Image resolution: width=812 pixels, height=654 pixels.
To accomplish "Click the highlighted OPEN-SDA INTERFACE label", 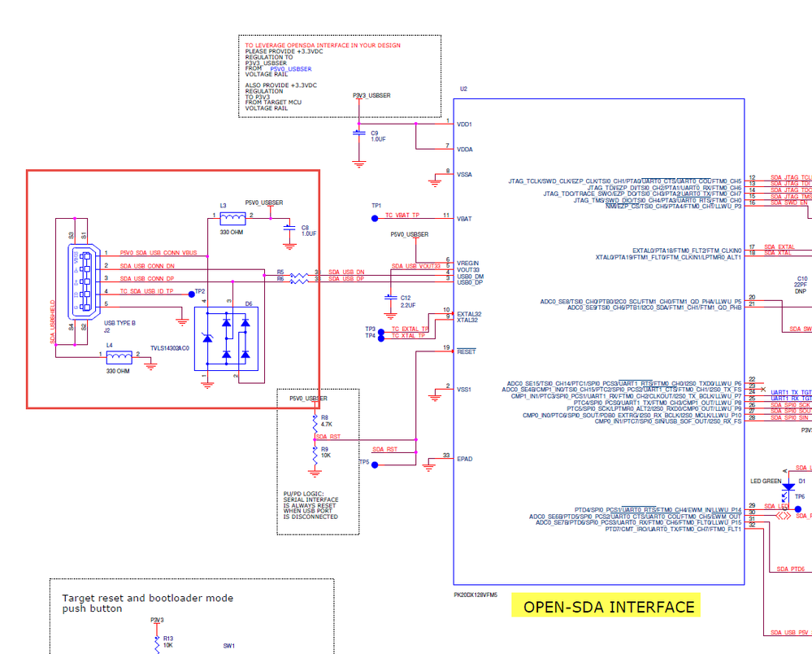I will point(606,606).
